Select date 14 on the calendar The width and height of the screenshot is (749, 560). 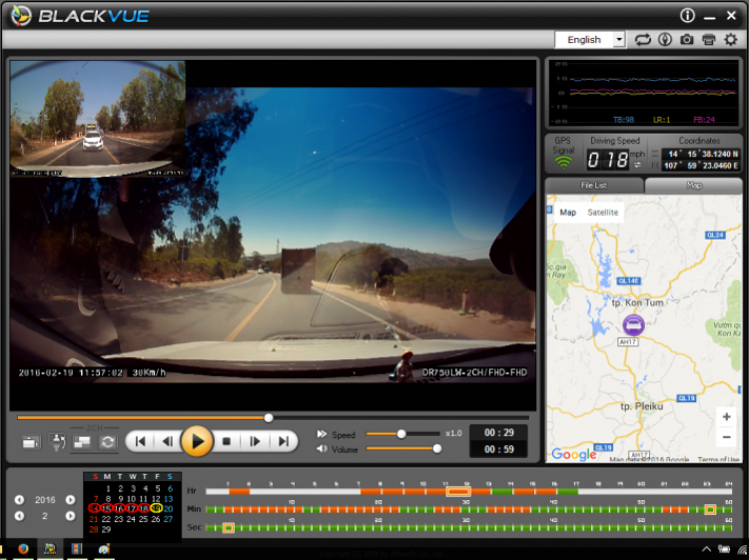coord(95,508)
